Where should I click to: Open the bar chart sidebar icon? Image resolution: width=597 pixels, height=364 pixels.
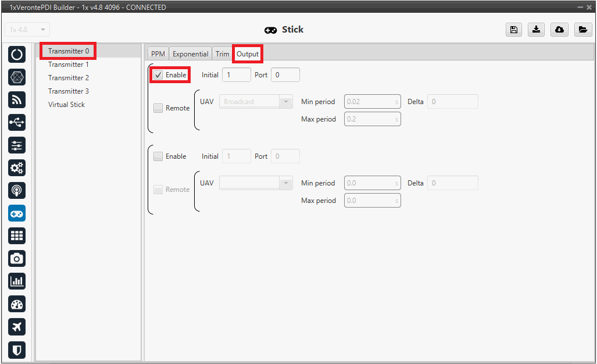[17, 281]
